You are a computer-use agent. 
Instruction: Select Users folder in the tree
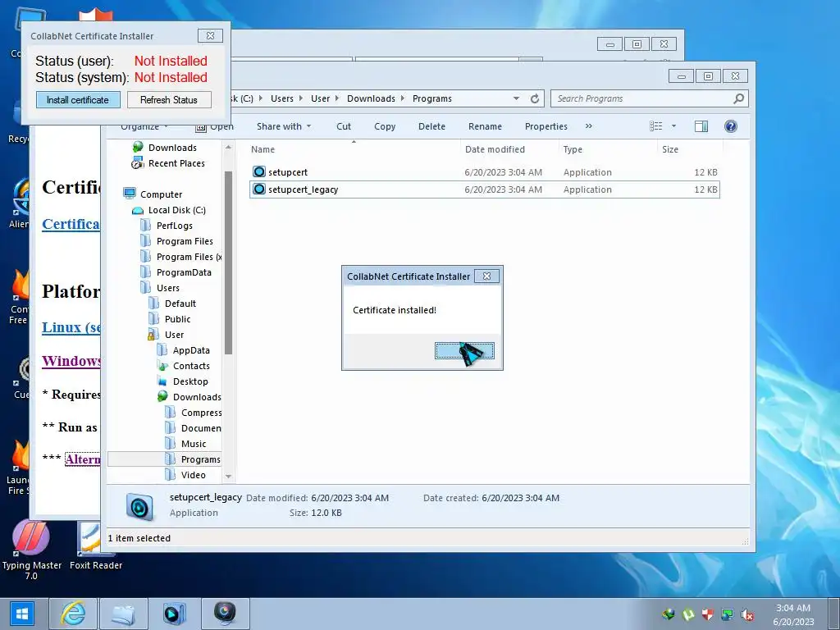pos(167,288)
